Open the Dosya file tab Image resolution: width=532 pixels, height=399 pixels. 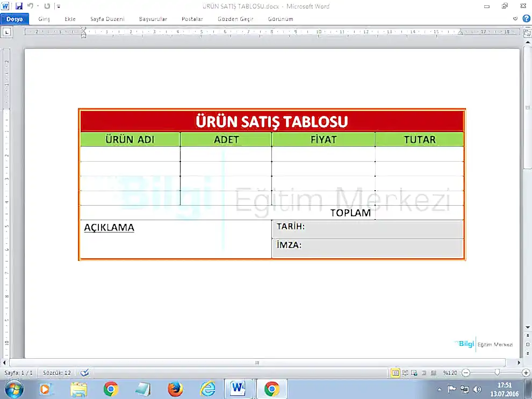pos(15,19)
